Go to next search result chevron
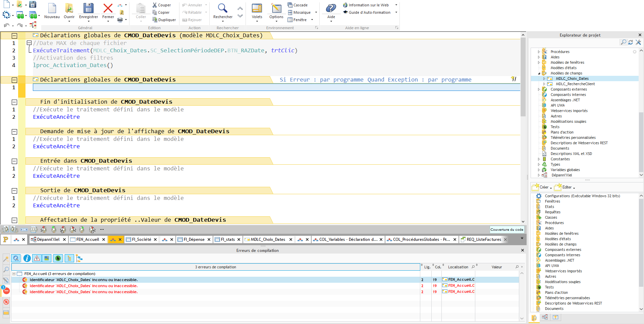644x324 pixels. click(x=240, y=16)
